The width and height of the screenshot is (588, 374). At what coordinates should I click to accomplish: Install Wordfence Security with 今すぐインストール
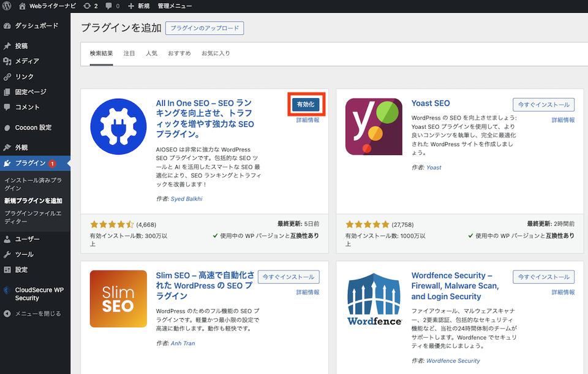click(x=543, y=277)
